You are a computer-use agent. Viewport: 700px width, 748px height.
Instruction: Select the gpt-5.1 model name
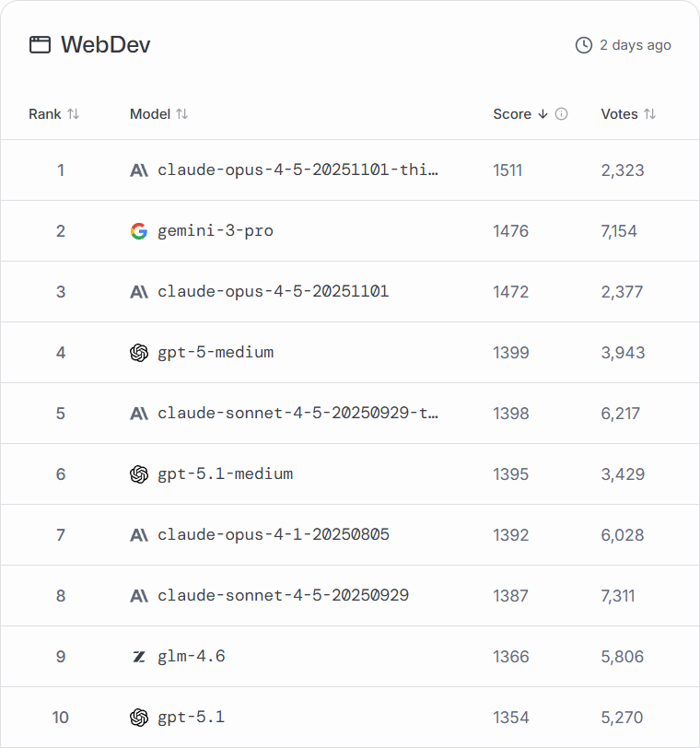[191, 718]
